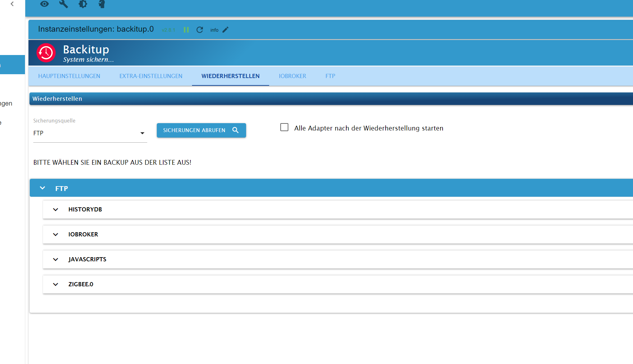Image resolution: width=633 pixels, height=364 pixels.
Task: Open the Extra-Einstellungen tab
Action: click(151, 76)
